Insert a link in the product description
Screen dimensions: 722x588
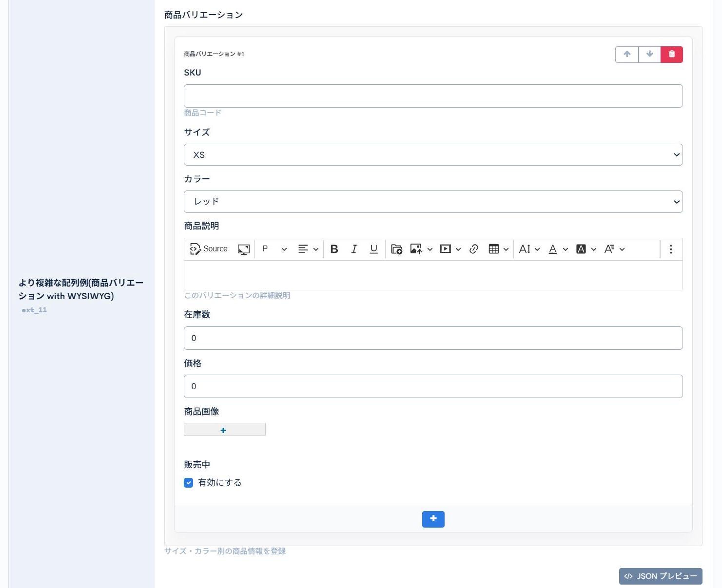(x=474, y=249)
